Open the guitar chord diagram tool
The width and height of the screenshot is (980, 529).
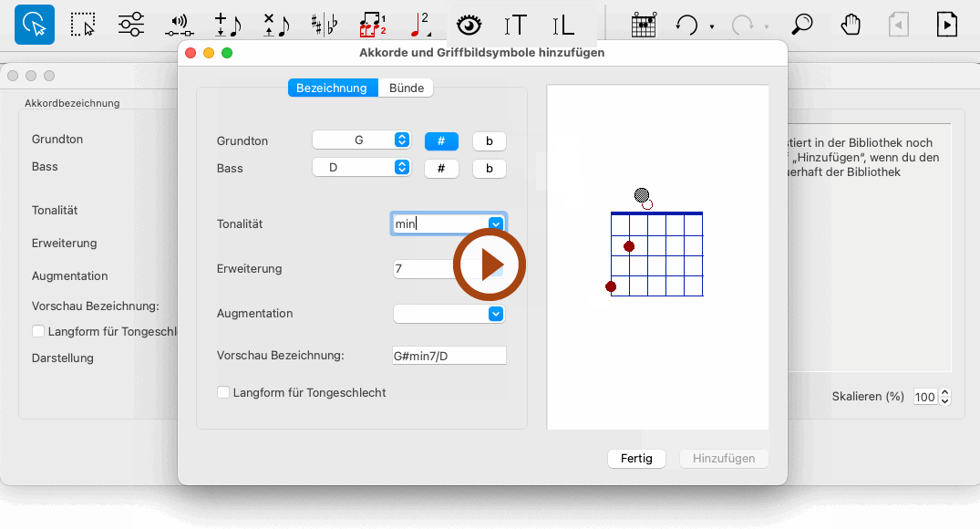645,25
